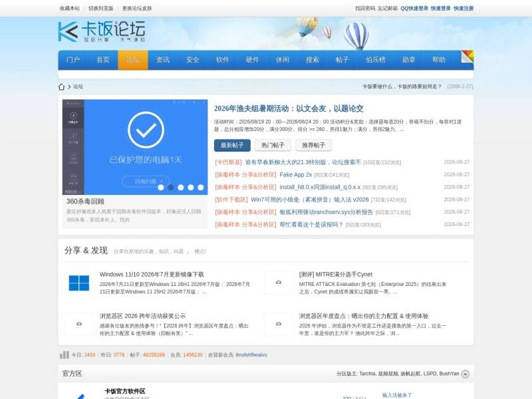Collapse the 官方区 section arrow
Screen dimensions: 532x399
point(465,374)
